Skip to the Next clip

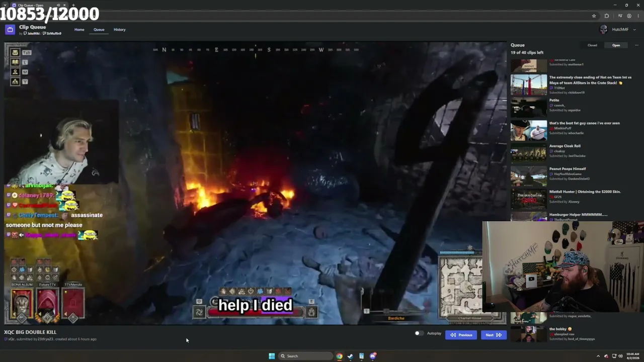click(x=494, y=335)
